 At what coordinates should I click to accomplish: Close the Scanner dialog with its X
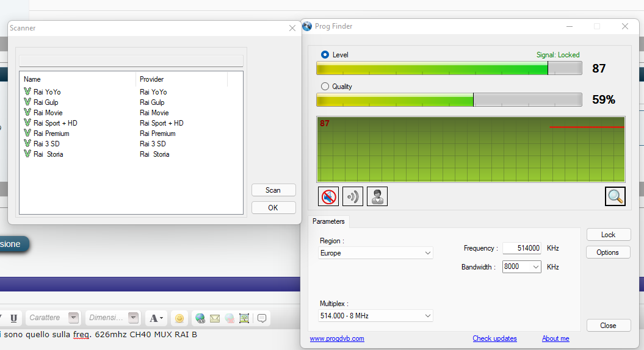292,28
